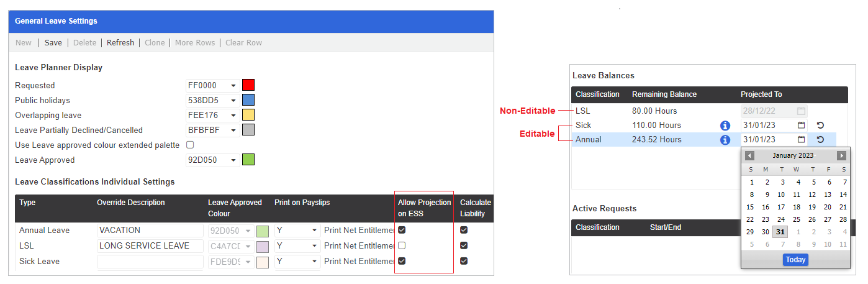Click the info icon beside Sick balance
This screenshot has height=284, width=868.
click(x=725, y=126)
